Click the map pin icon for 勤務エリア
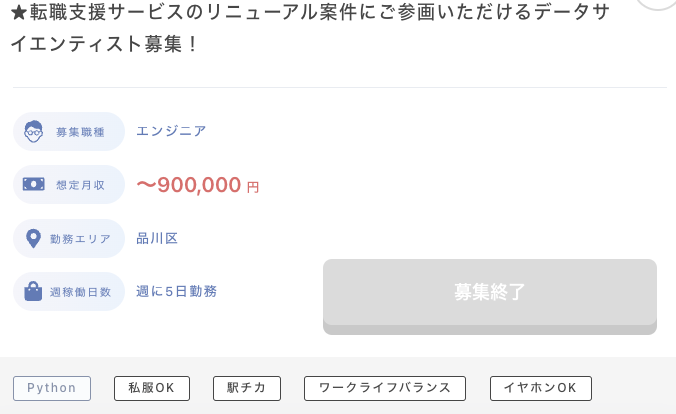The height and width of the screenshot is (414, 676). 33,238
